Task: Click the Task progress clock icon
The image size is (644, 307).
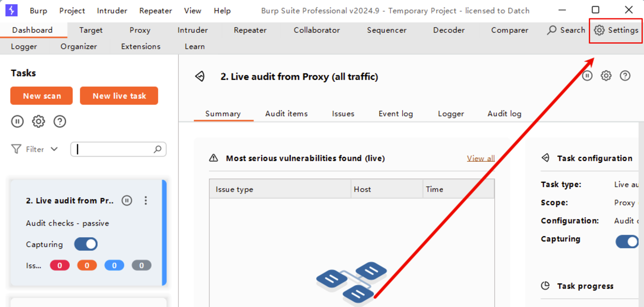Action: click(x=546, y=286)
